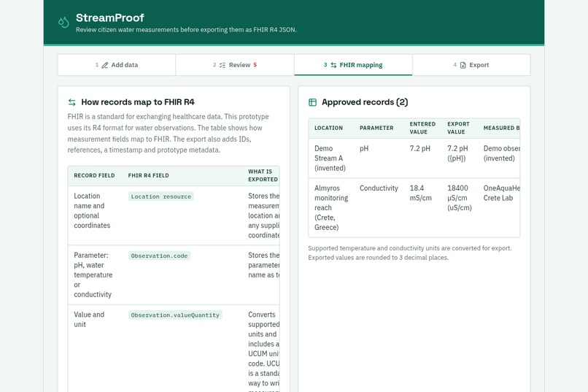Select the FHIR mapping tab
Screen dimensions: 588x392
tap(353, 65)
